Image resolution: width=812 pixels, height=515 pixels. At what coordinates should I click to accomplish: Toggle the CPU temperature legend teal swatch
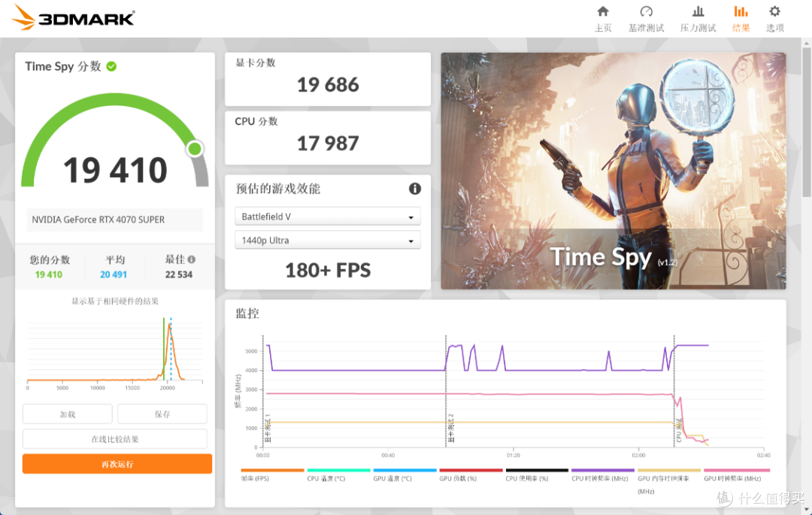(338, 471)
